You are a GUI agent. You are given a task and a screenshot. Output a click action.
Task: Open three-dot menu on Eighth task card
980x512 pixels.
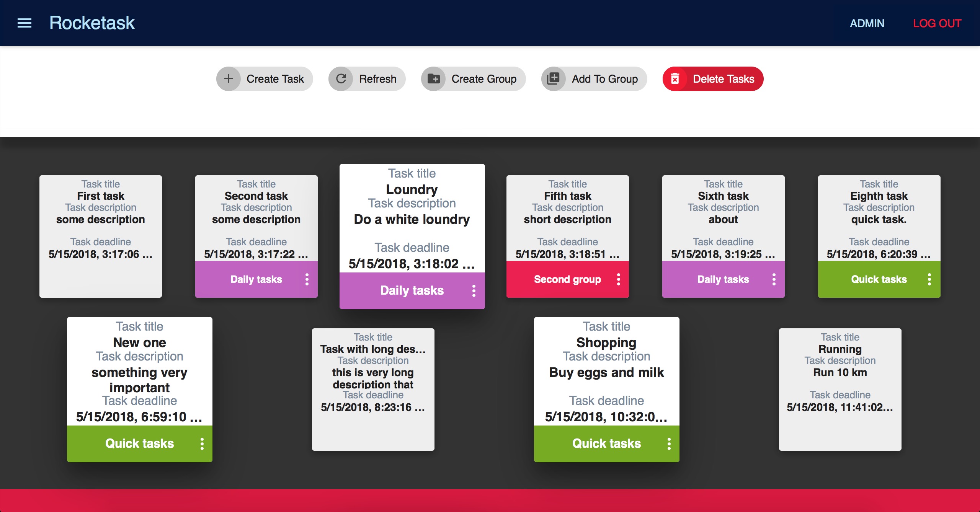(x=929, y=279)
